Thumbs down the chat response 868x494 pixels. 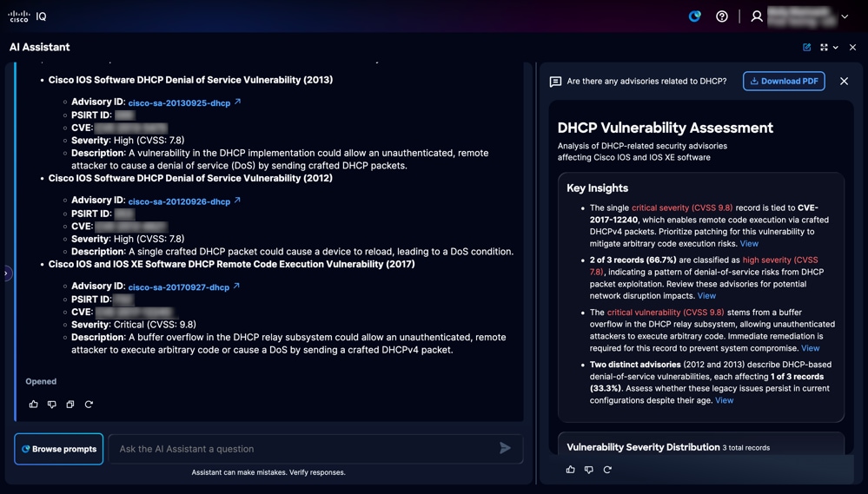click(52, 405)
